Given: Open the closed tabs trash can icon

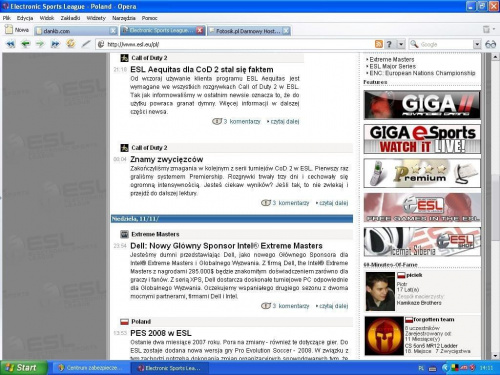Looking at the screenshot, I should (487, 30).
